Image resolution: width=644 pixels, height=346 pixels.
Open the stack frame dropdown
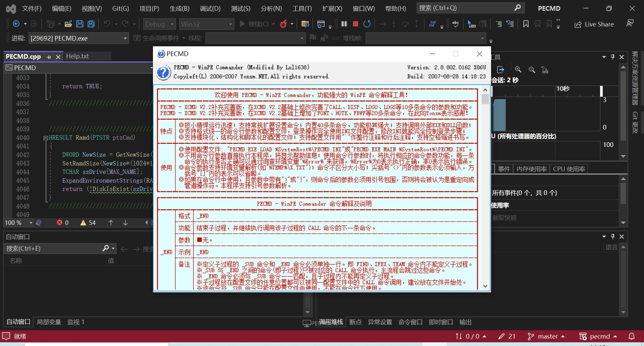(x=426, y=38)
